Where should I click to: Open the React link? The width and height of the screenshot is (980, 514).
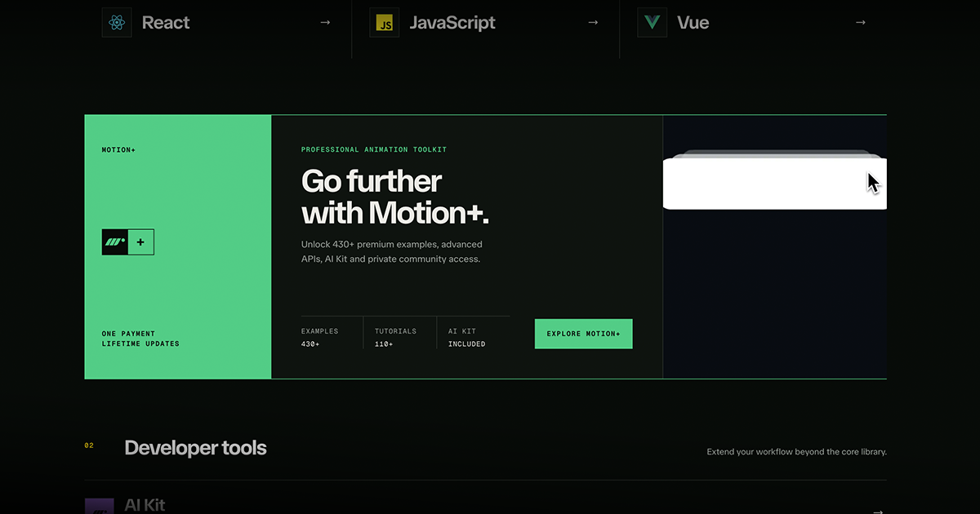pos(166,23)
